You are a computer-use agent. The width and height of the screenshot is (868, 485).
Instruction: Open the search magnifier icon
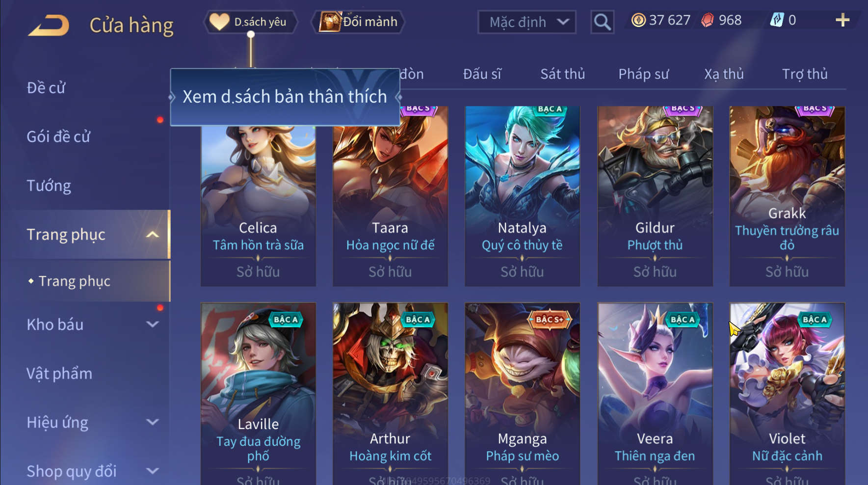coord(602,22)
